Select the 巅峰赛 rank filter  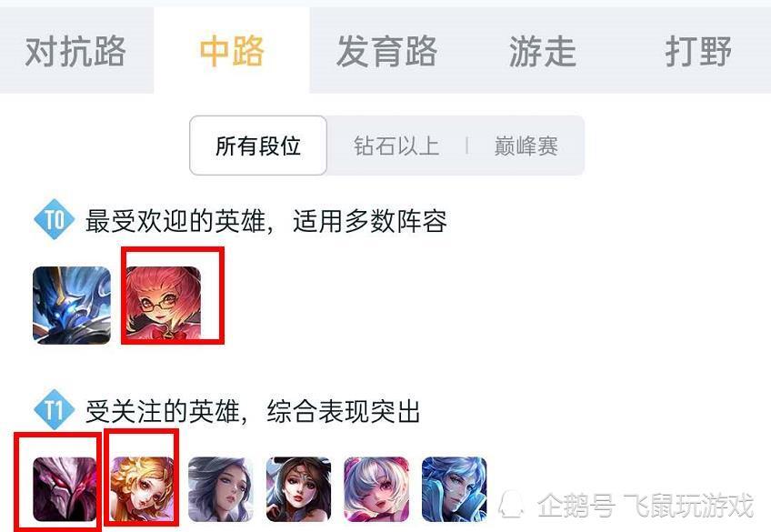(526, 146)
